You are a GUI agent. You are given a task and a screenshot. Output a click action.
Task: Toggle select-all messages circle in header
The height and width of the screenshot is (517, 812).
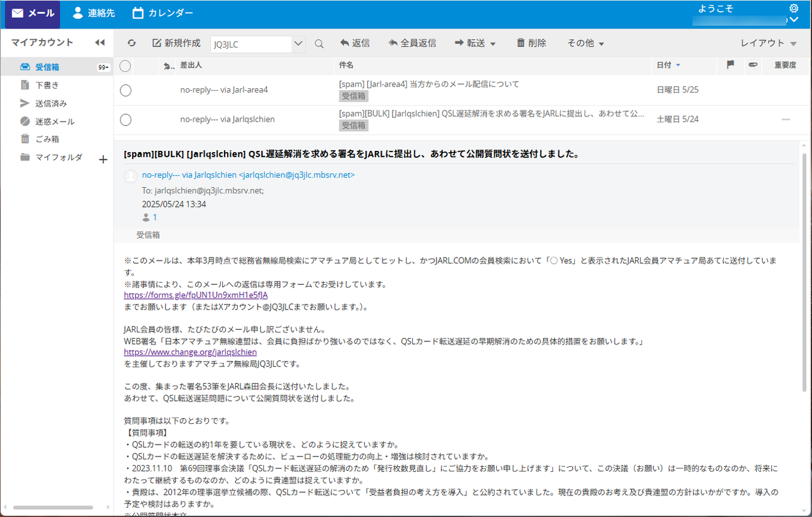pyautogui.click(x=125, y=65)
